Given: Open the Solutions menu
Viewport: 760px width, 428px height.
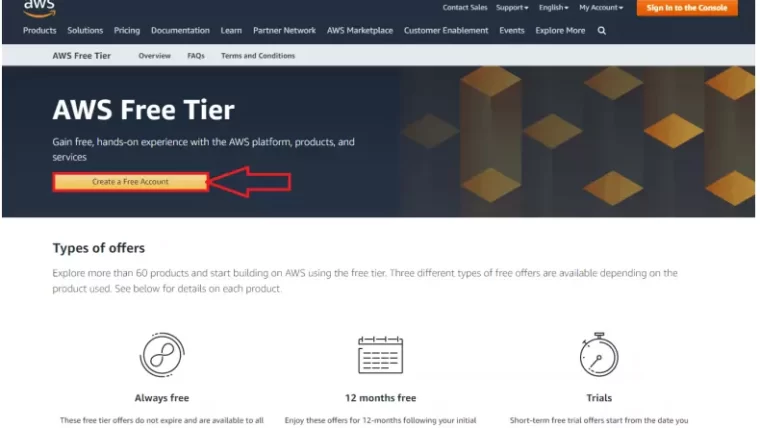Looking at the screenshot, I should click(x=85, y=31).
